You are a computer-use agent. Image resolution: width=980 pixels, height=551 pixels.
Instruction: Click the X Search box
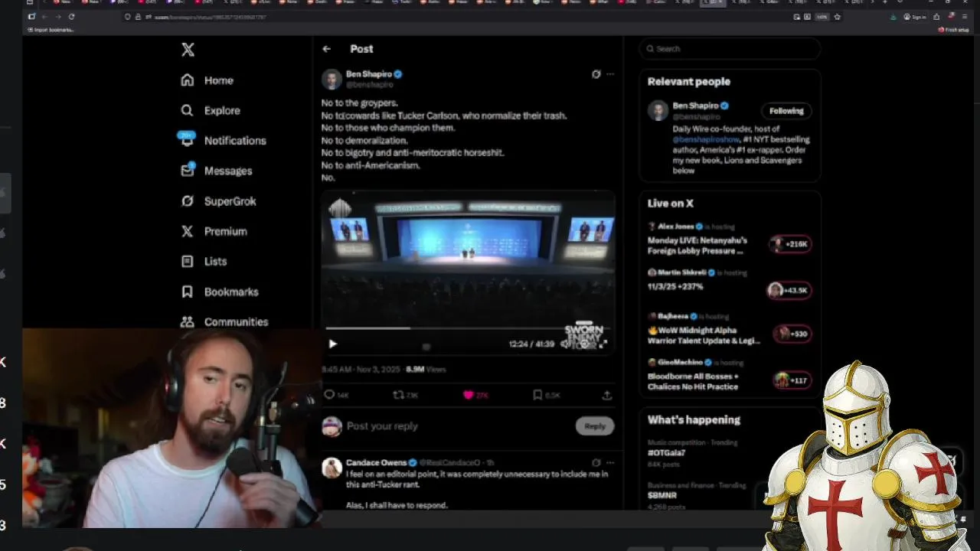pos(730,49)
